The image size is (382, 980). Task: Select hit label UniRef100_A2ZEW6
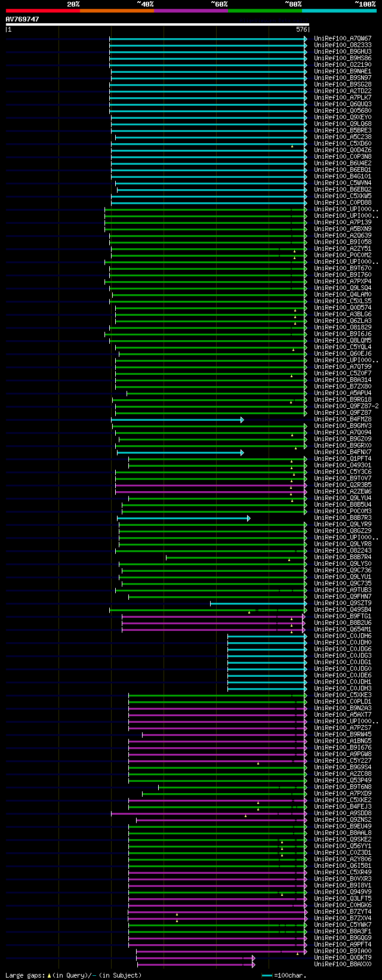343,492
